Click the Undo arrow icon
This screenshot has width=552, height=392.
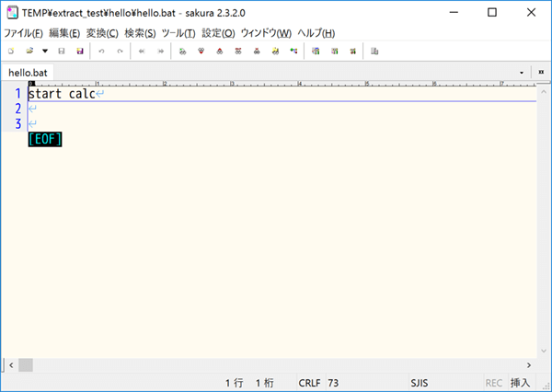click(101, 51)
